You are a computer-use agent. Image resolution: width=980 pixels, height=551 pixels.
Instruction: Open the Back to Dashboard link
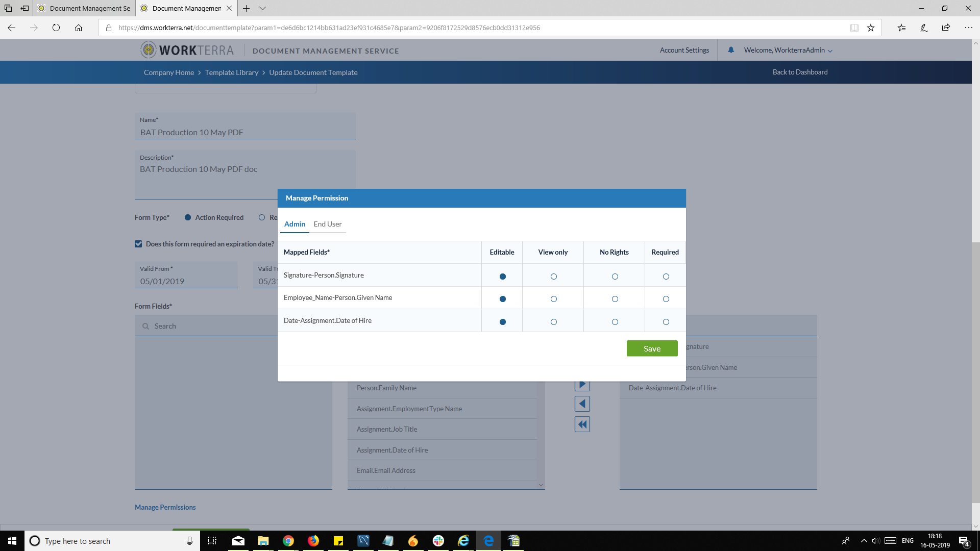point(800,72)
